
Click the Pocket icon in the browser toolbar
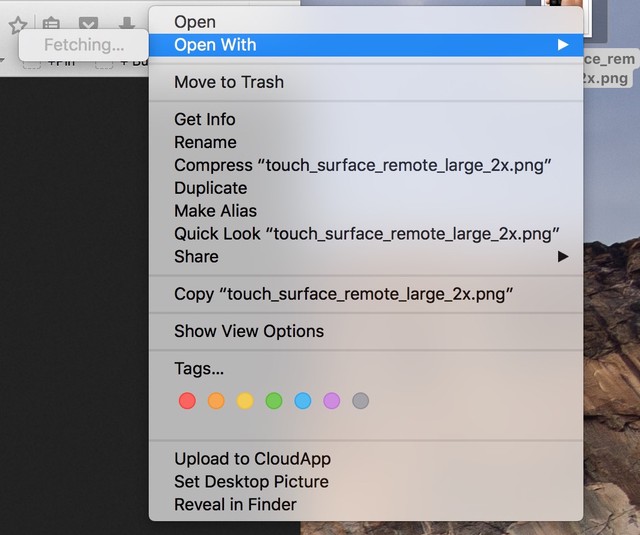(88, 23)
